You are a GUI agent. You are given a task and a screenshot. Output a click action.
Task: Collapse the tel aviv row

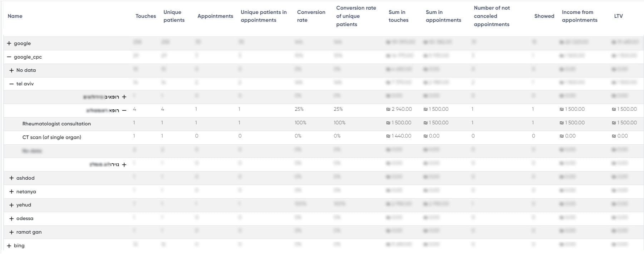[x=11, y=84]
